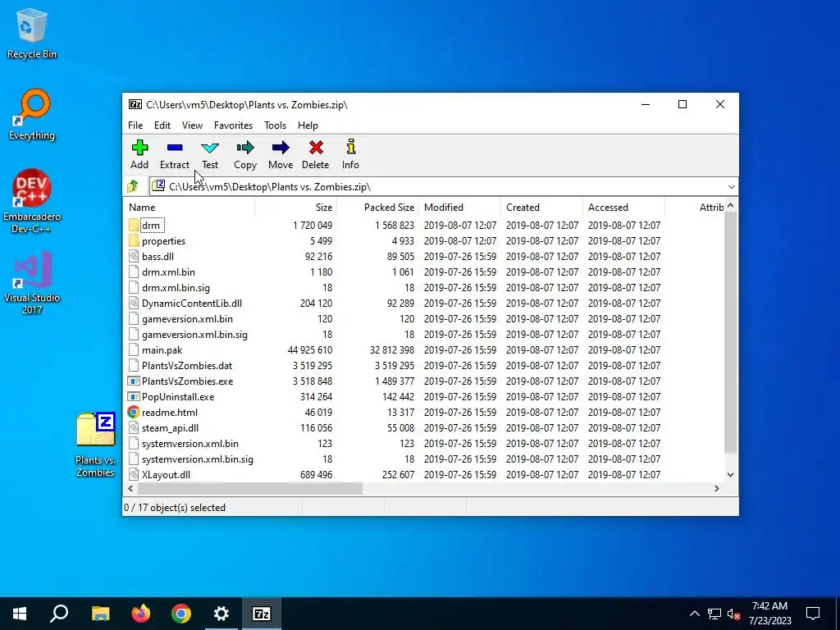The image size is (840, 630).
Task: Select the readme.html Chrome icon
Action: point(134,412)
